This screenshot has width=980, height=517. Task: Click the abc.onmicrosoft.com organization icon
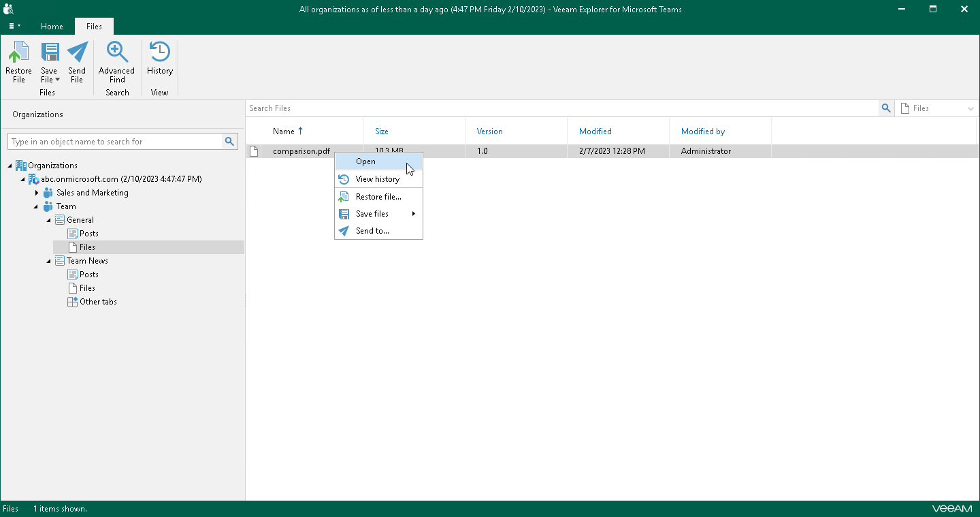tap(34, 179)
